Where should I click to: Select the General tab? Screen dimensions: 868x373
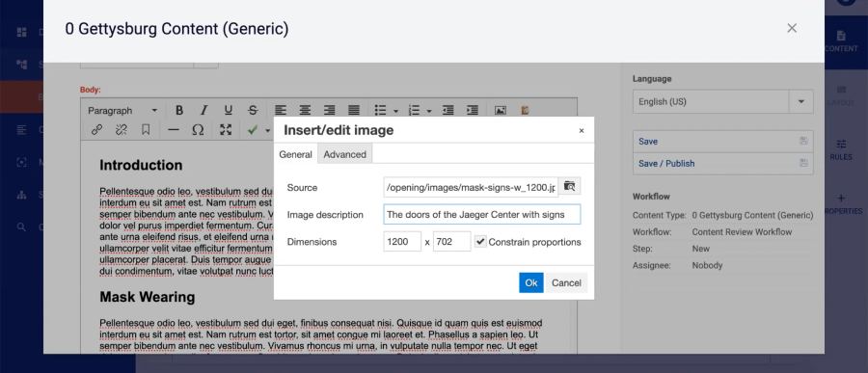pyautogui.click(x=296, y=154)
